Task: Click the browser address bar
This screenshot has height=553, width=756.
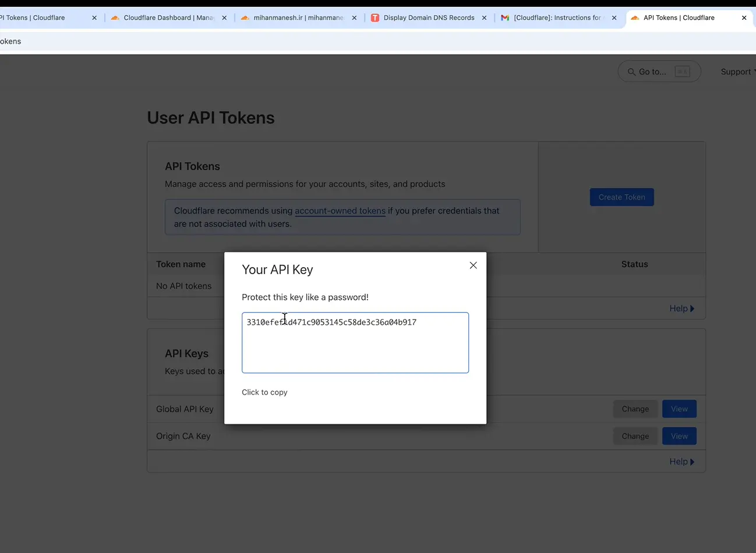Action: coord(378,41)
